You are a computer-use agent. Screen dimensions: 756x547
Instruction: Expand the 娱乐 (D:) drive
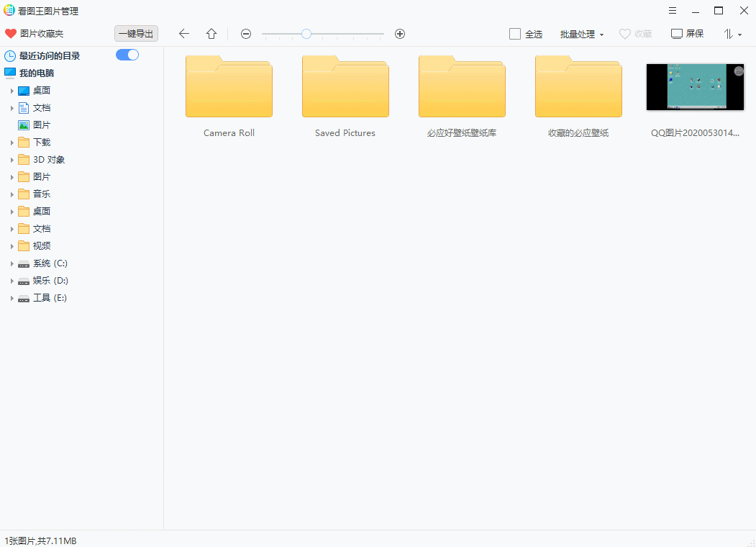point(12,281)
